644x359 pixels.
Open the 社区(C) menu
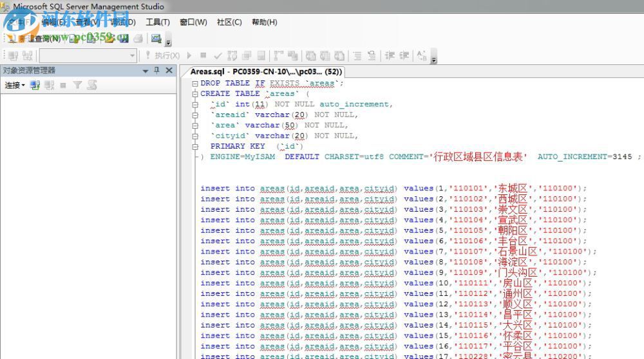(229, 22)
